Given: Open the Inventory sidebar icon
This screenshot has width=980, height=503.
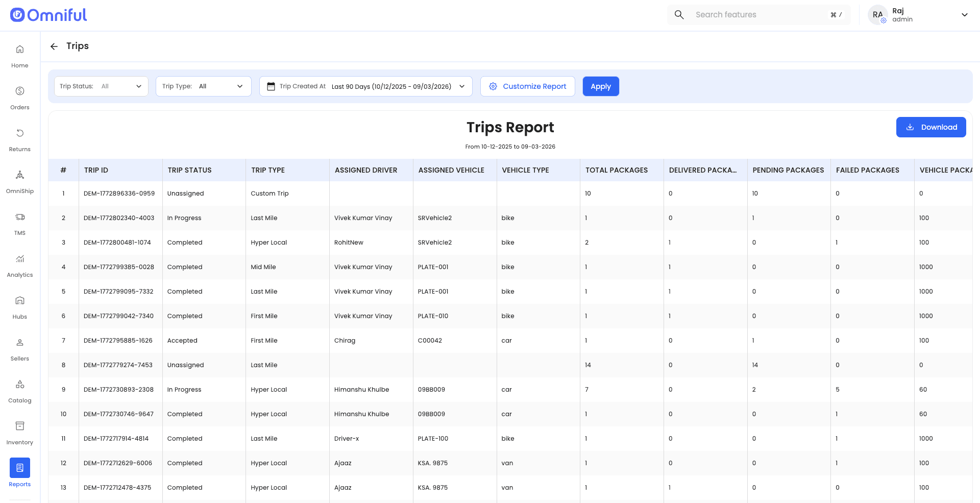Looking at the screenshot, I should coord(19,426).
